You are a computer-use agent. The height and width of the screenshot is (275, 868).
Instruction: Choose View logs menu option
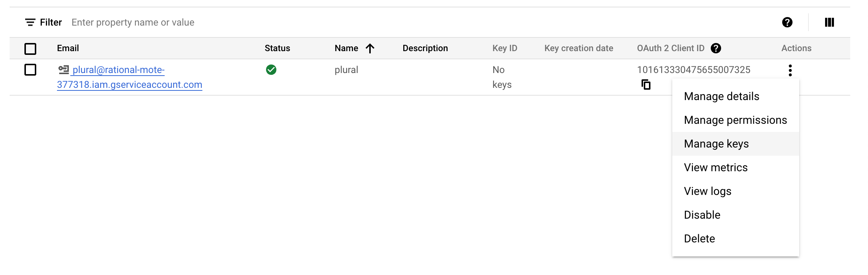707,191
